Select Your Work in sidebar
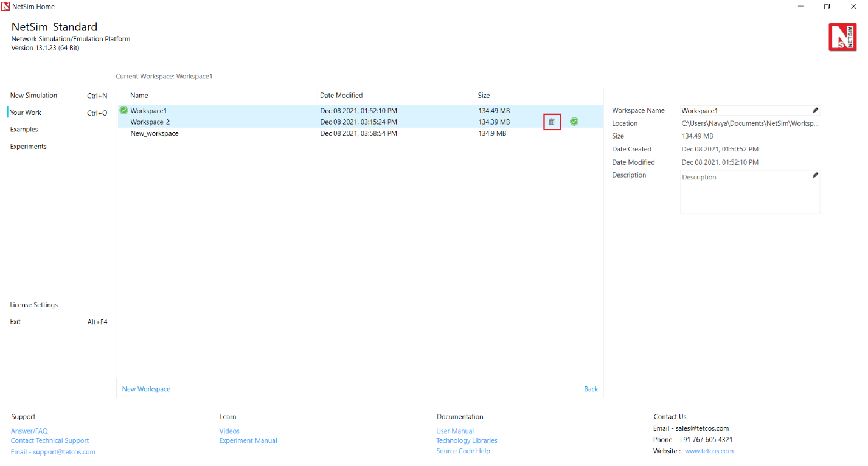Image resolution: width=868 pixels, height=466 pixels. (x=26, y=113)
